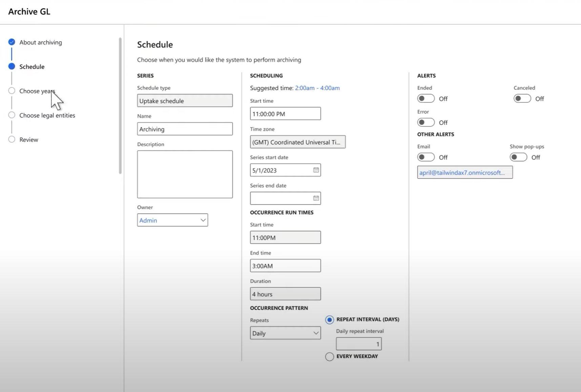
Task: Click the left panel scrollbar
Action: pyautogui.click(x=120, y=102)
